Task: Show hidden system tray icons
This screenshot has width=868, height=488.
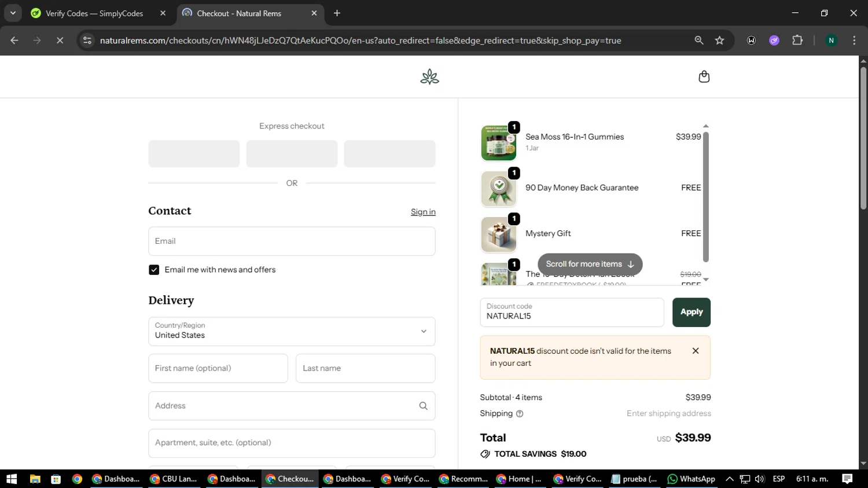Action: coord(730,479)
